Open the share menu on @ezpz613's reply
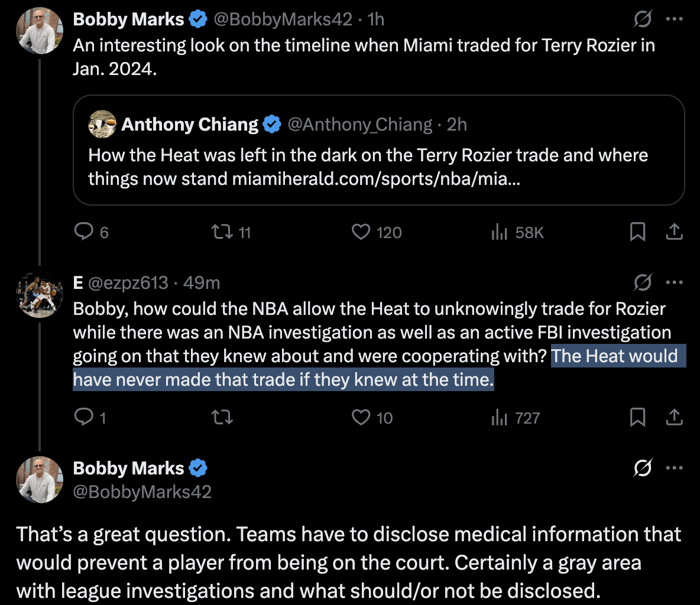The image size is (700, 605). coord(675,418)
